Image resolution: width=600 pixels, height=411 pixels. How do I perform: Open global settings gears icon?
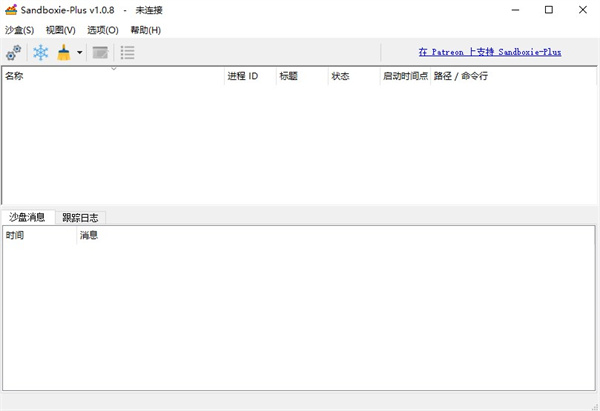coord(13,52)
